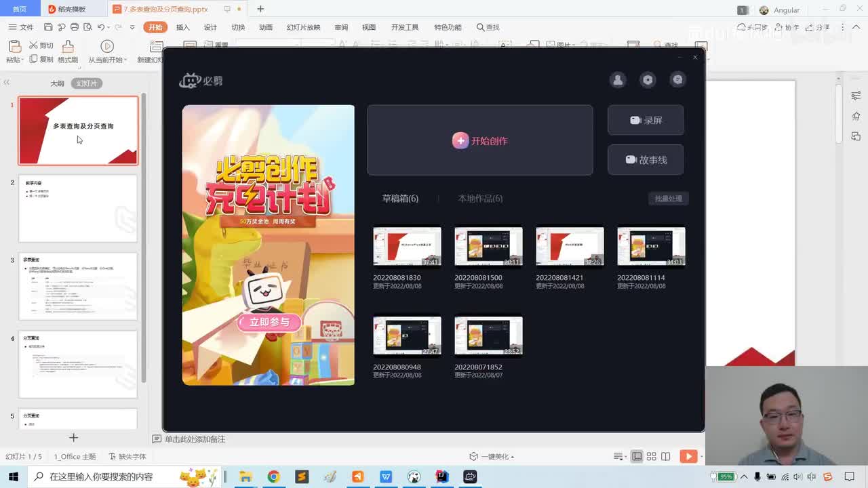
Task: Open draft thumbnail 202208081500
Action: [488, 247]
